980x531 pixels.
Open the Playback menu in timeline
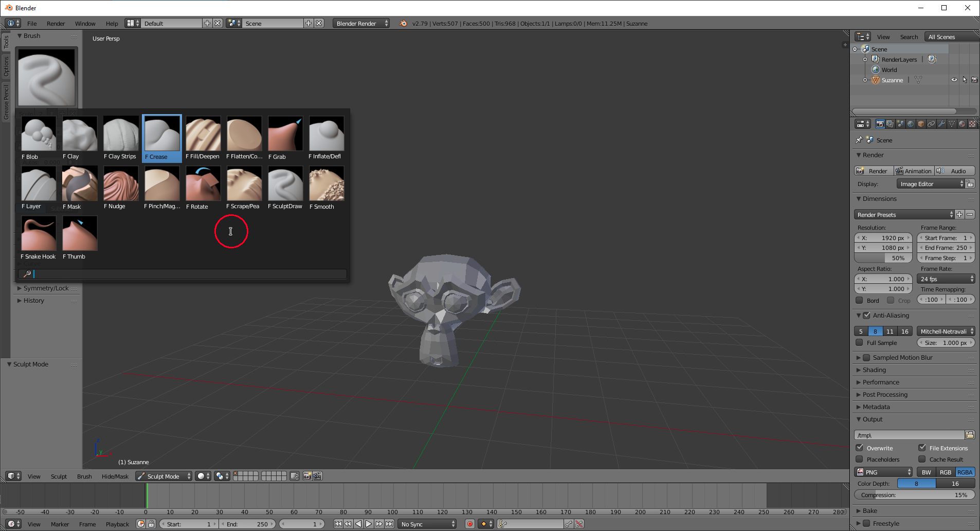point(117,524)
